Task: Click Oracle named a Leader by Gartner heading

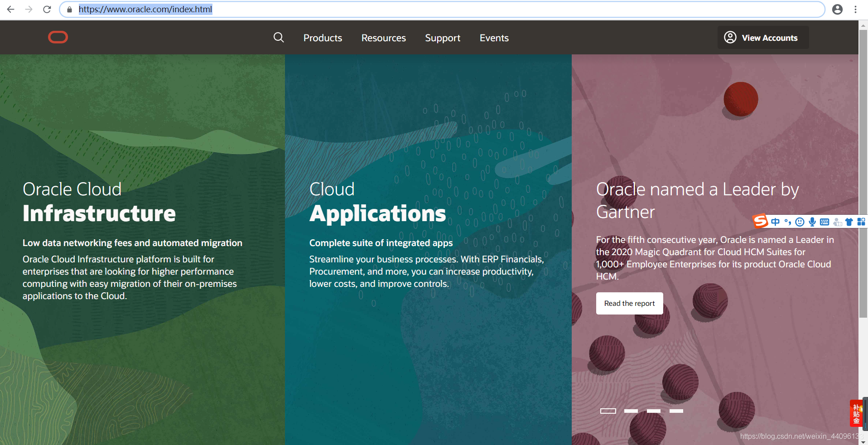Action: pyautogui.click(x=697, y=200)
